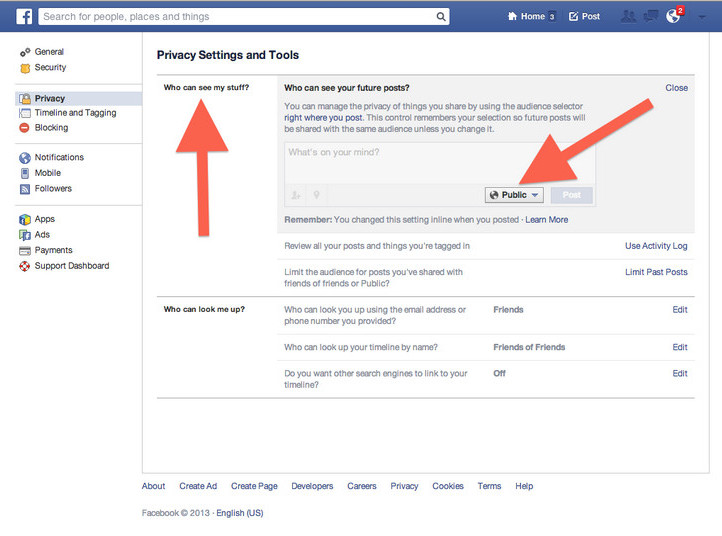Open the account menu arrow in top bar
This screenshot has height=536, width=722.
coord(702,17)
